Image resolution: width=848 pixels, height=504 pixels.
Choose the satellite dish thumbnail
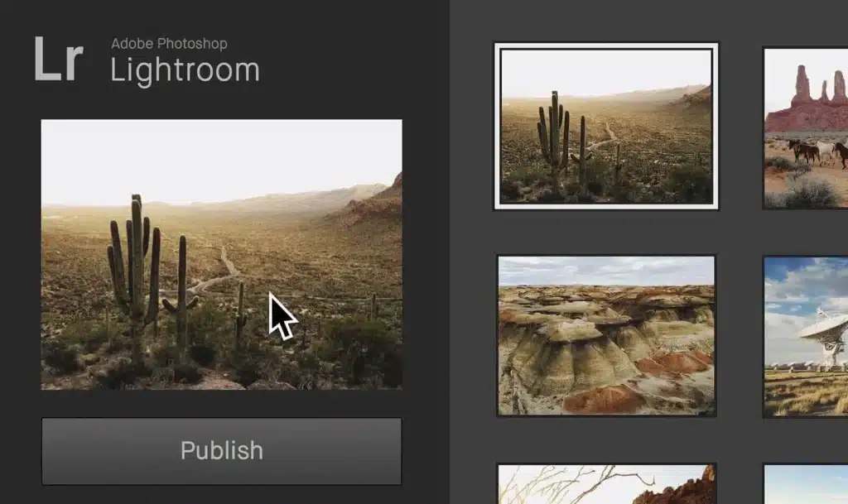805,335
